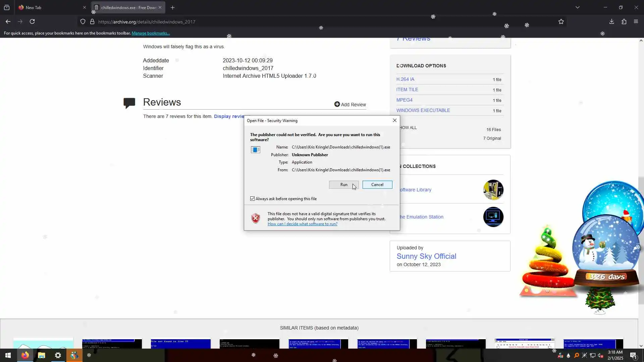Viewport: 644px width, 362px height.
Task: Open the Firefox extensions icon
Action: pos(624,22)
